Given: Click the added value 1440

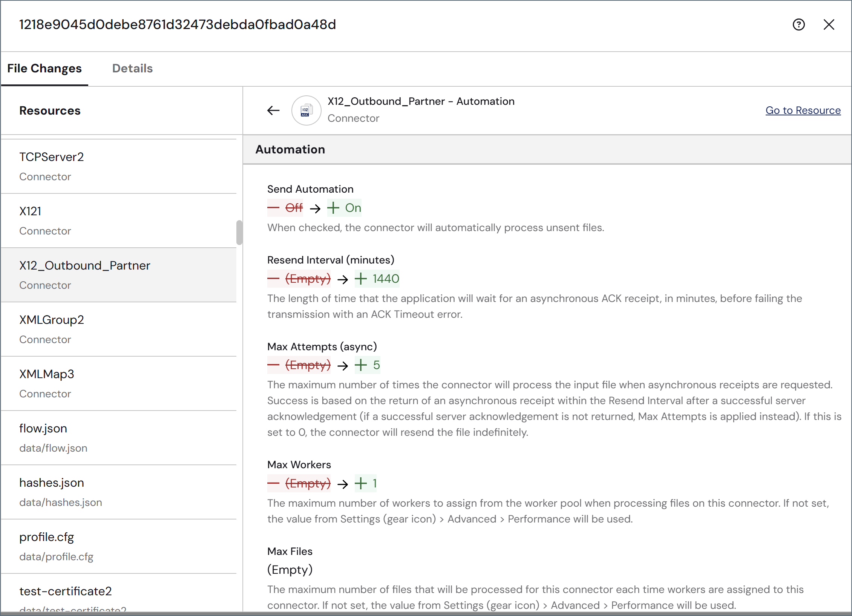Looking at the screenshot, I should point(377,279).
